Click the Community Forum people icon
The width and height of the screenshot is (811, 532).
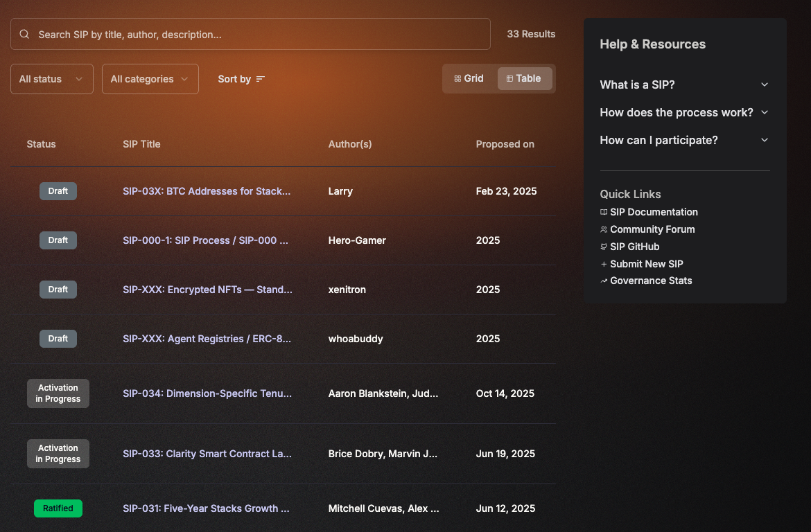coord(604,229)
